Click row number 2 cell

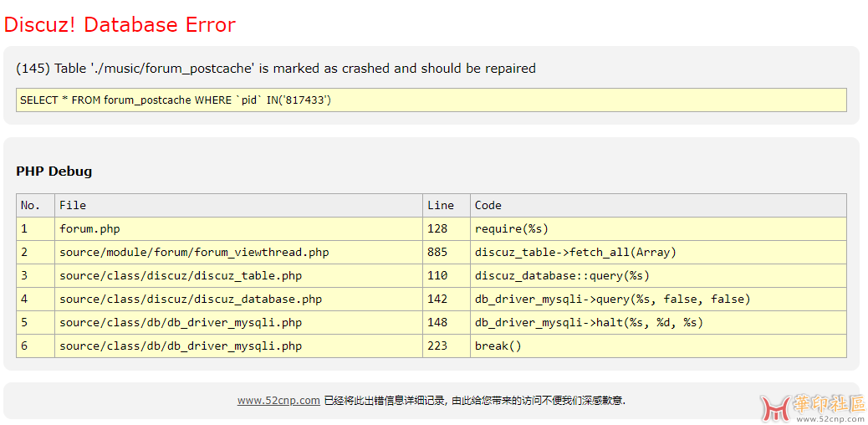[x=35, y=252]
